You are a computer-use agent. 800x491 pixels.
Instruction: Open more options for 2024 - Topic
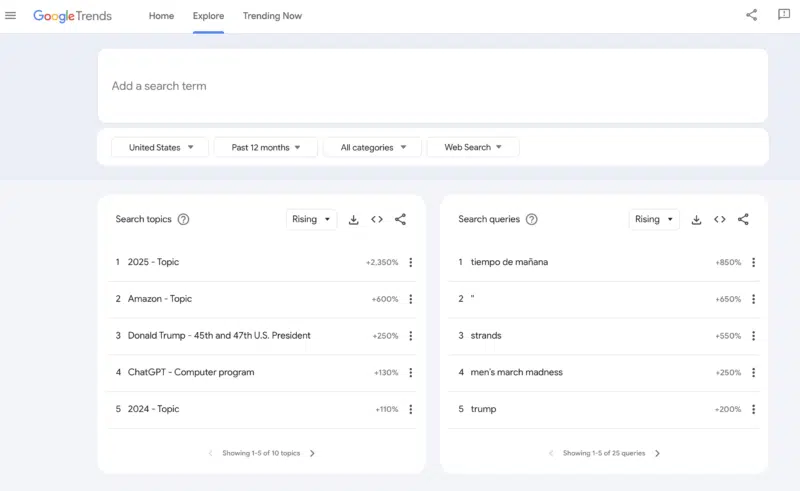click(411, 409)
